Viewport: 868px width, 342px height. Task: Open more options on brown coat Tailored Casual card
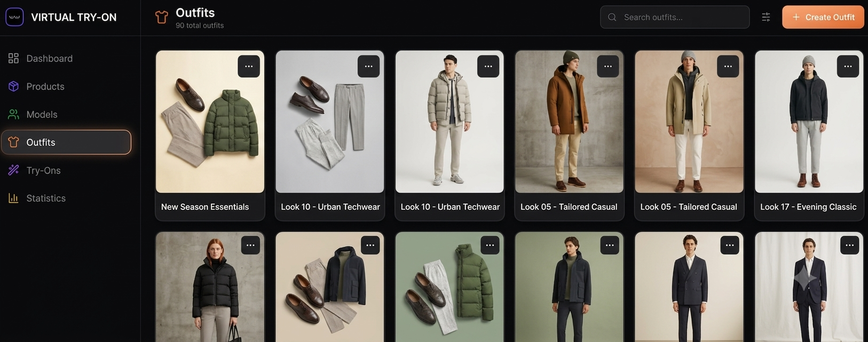point(607,66)
